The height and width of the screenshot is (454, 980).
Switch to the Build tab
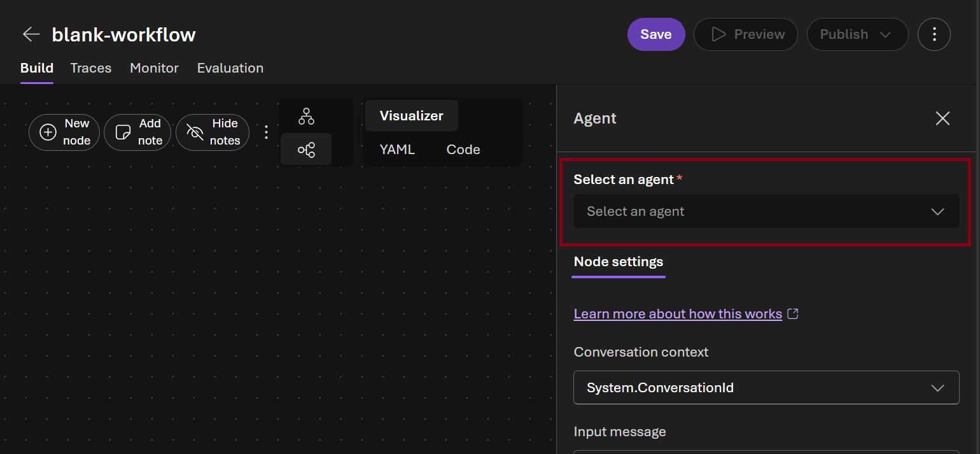(x=37, y=68)
